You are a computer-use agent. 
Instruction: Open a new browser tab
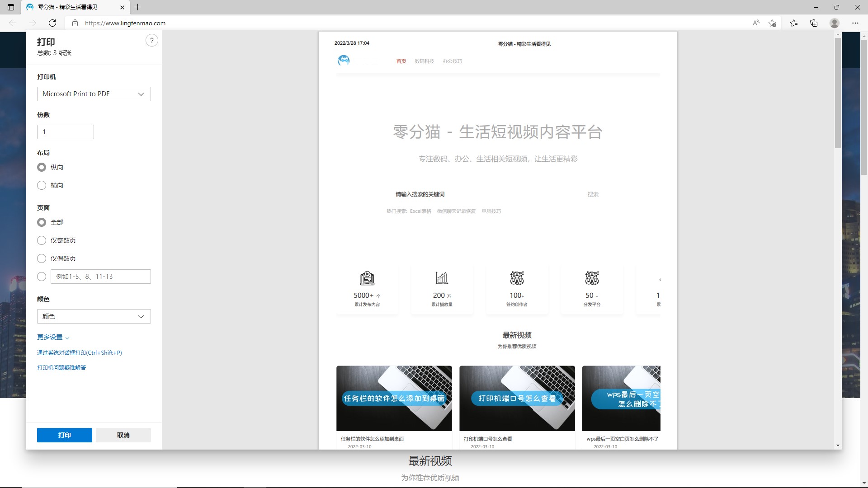(138, 7)
